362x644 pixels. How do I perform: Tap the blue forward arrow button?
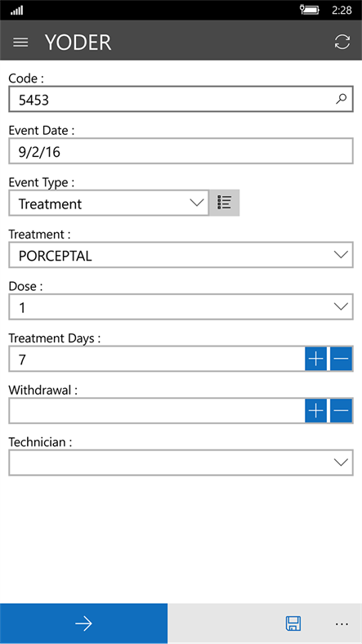tap(83, 624)
